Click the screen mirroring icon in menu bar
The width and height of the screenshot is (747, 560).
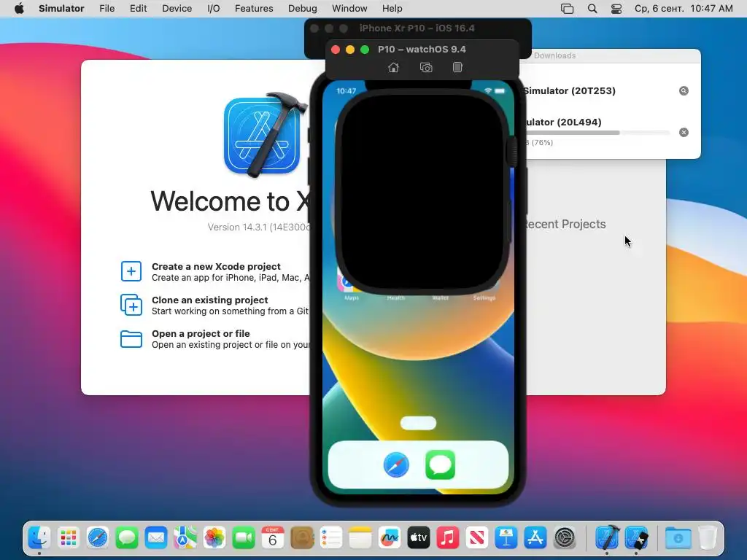point(567,9)
